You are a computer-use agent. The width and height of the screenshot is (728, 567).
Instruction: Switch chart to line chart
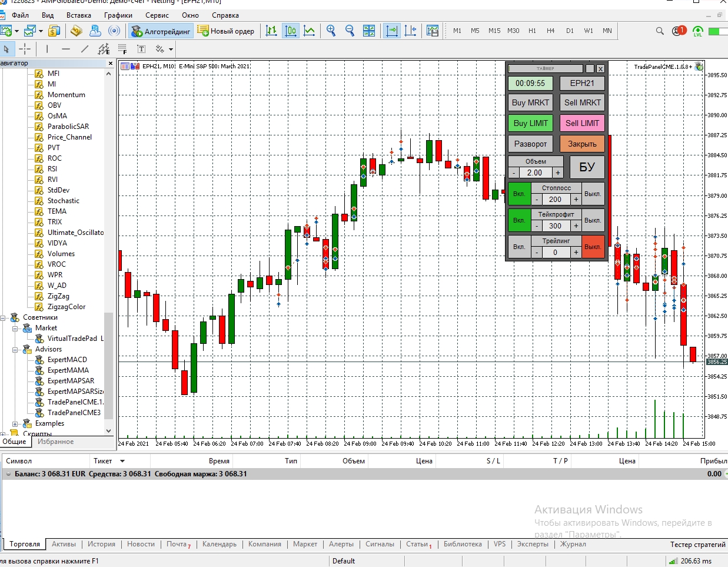click(x=309, y=31)
